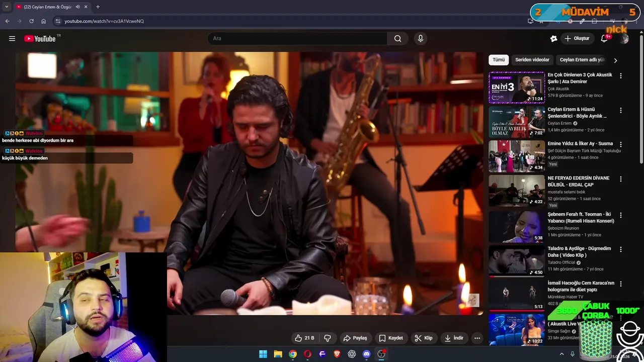The width and height of the screenshot is (644, 362).
Task: Open File Explorer from taskbar
Action: coord(278,354)
